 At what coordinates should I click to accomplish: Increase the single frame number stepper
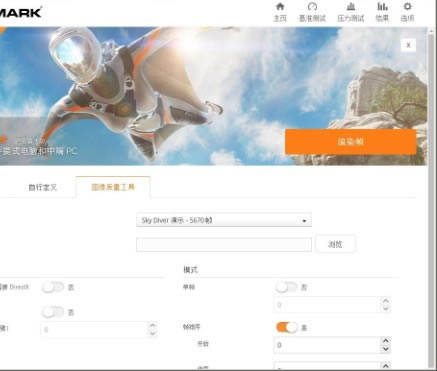coord(386,301)
